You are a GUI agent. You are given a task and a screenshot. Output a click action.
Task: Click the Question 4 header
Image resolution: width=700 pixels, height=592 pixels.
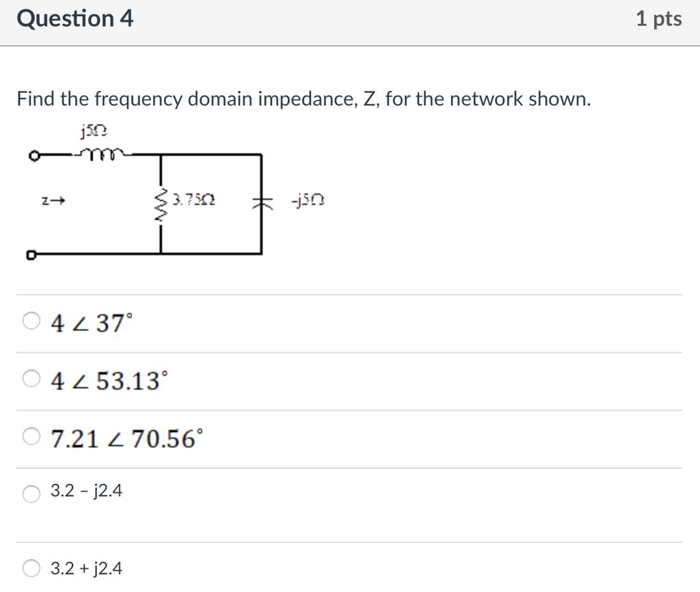pyautogui.click(x=77, y=18)
